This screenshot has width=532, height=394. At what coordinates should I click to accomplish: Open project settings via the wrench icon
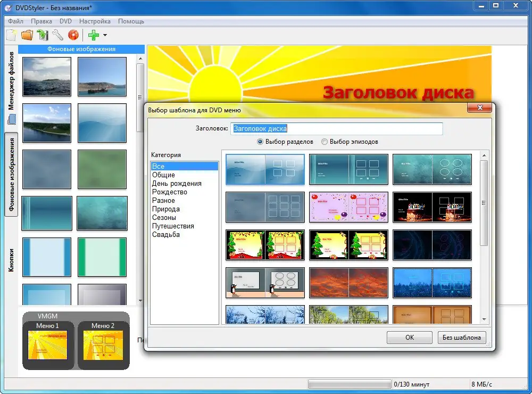(57, 35)
